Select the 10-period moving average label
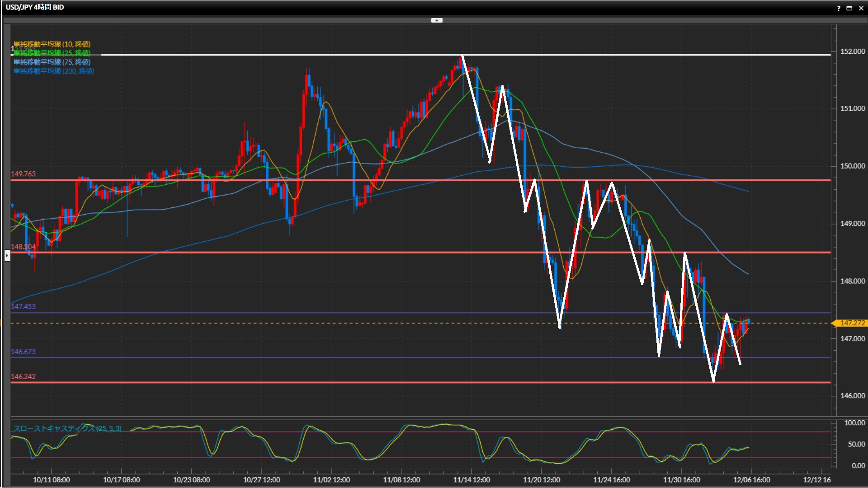The image size is (868, 488). coord(52,44)
